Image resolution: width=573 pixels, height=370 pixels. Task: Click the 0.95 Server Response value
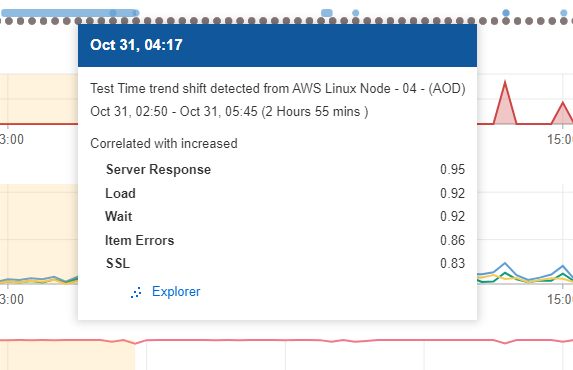[x=452, y=170]
